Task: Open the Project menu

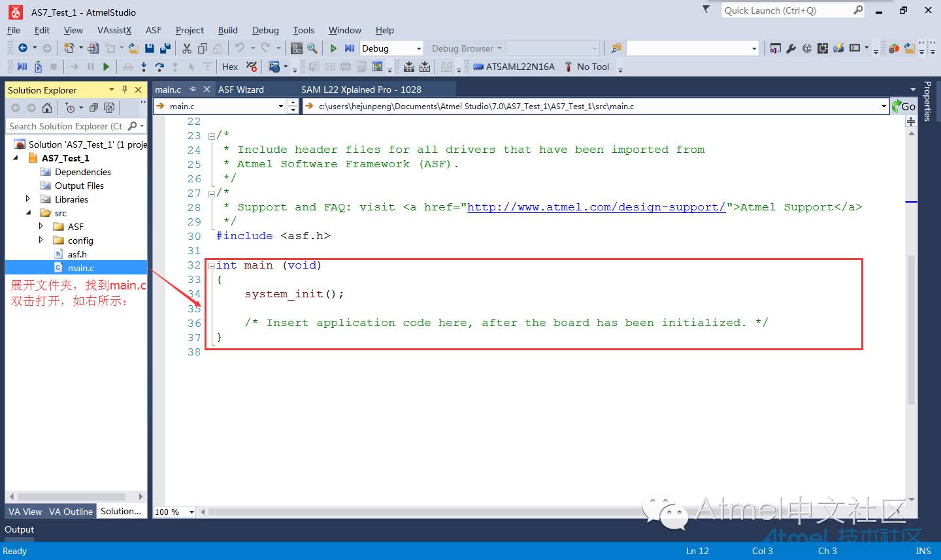Action: point(190,30)
